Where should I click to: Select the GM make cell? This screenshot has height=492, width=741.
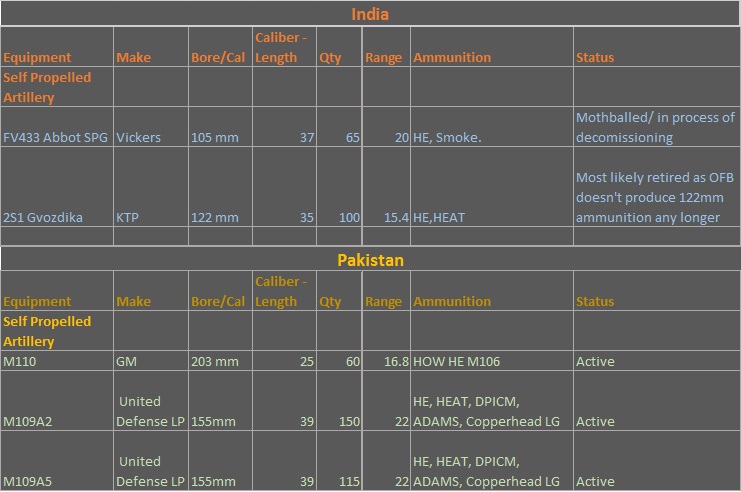[x=151, y=361]
